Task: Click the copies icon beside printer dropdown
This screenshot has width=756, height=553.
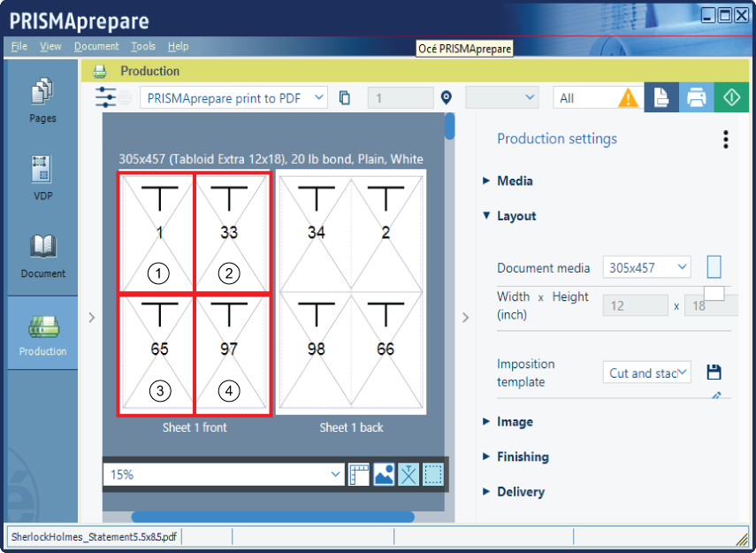Action: 344,98
